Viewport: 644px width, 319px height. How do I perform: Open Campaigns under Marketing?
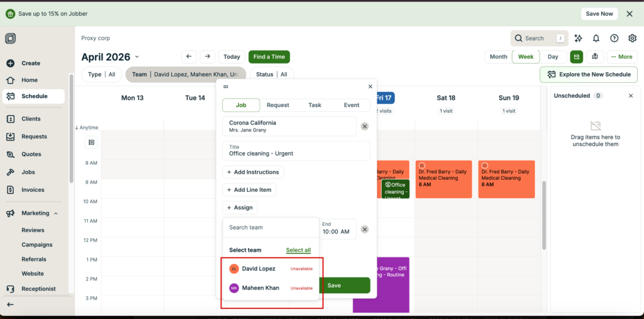coord(37,245)
